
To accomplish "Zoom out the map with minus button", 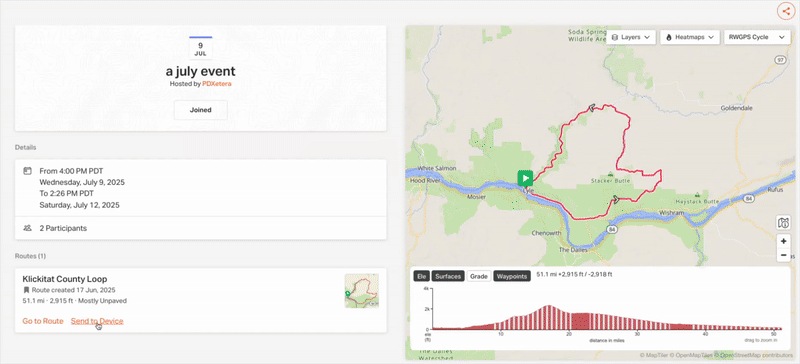I will [x=784, y=255].
